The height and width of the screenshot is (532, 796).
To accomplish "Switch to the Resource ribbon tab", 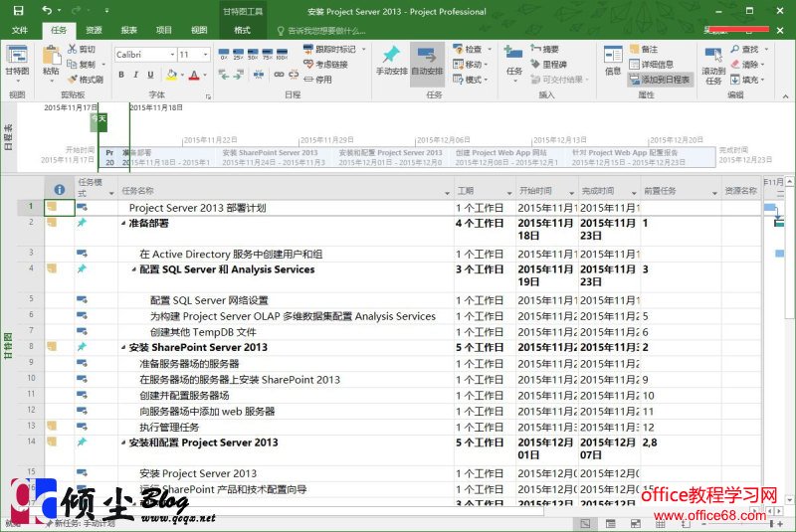I will (94, 30).
